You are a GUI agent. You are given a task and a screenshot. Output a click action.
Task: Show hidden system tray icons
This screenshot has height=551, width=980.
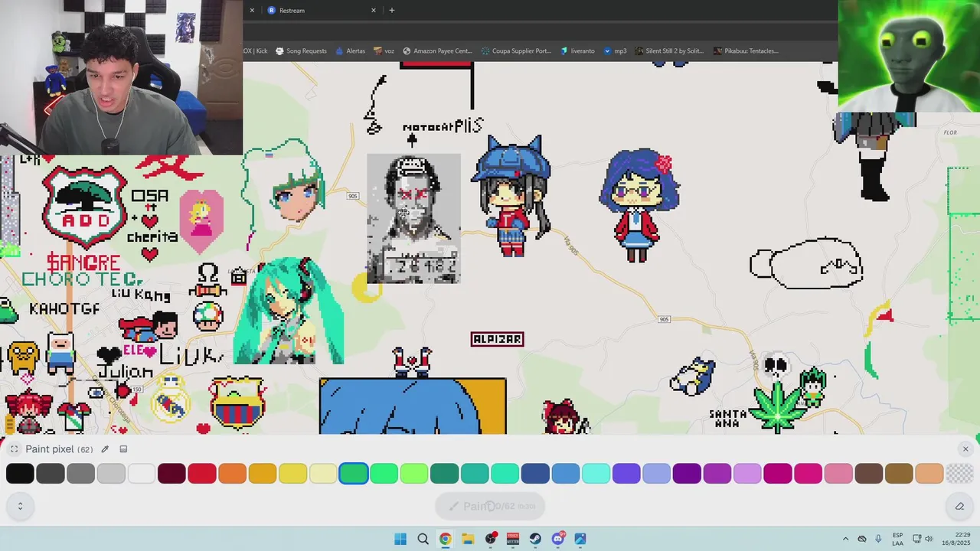[x=845, y=539]
